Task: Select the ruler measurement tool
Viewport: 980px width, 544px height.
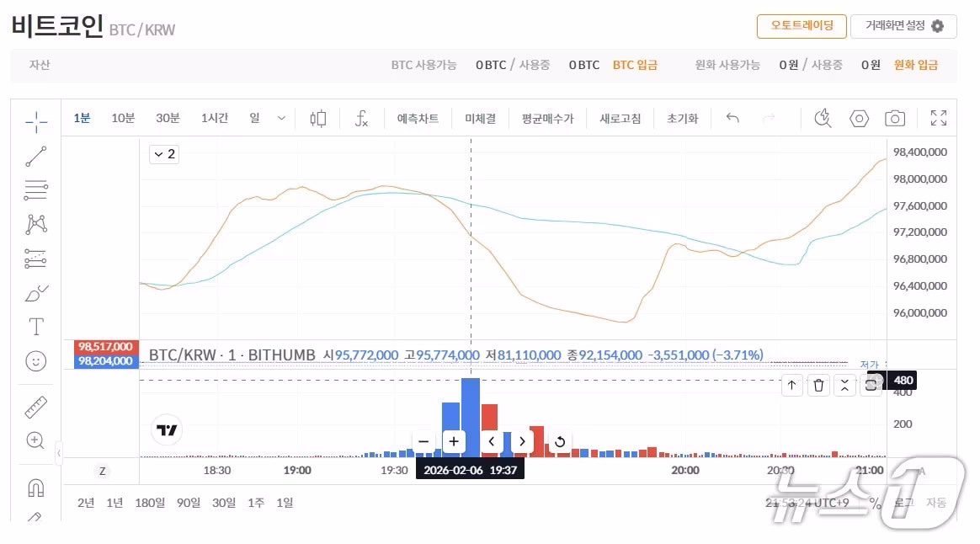Action: click(x=35, y=408)
